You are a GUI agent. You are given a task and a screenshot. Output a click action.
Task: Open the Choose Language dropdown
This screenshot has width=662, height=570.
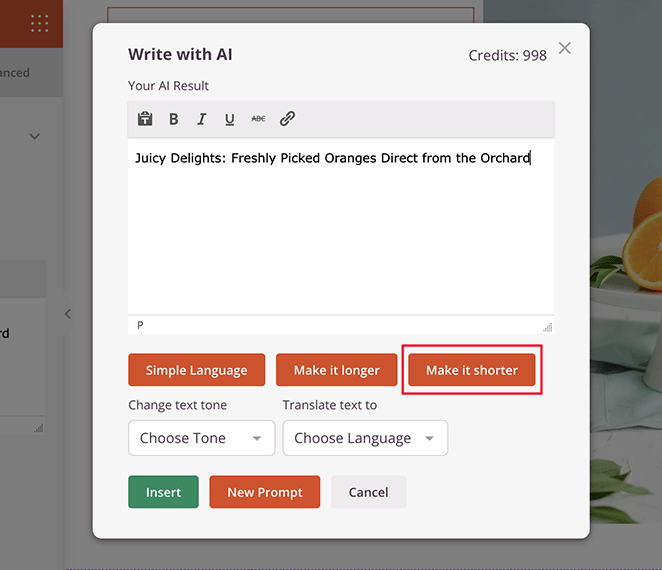click(x=365, y=438)
